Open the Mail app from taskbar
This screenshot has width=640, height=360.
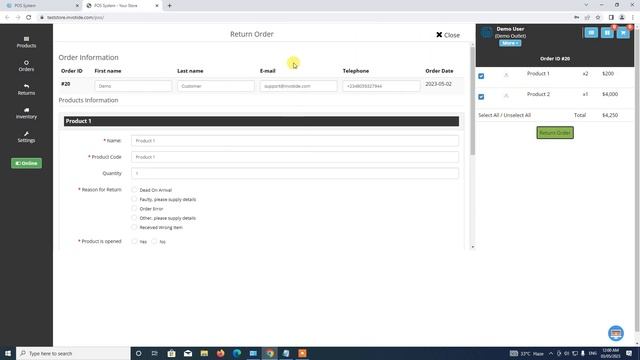188,353
